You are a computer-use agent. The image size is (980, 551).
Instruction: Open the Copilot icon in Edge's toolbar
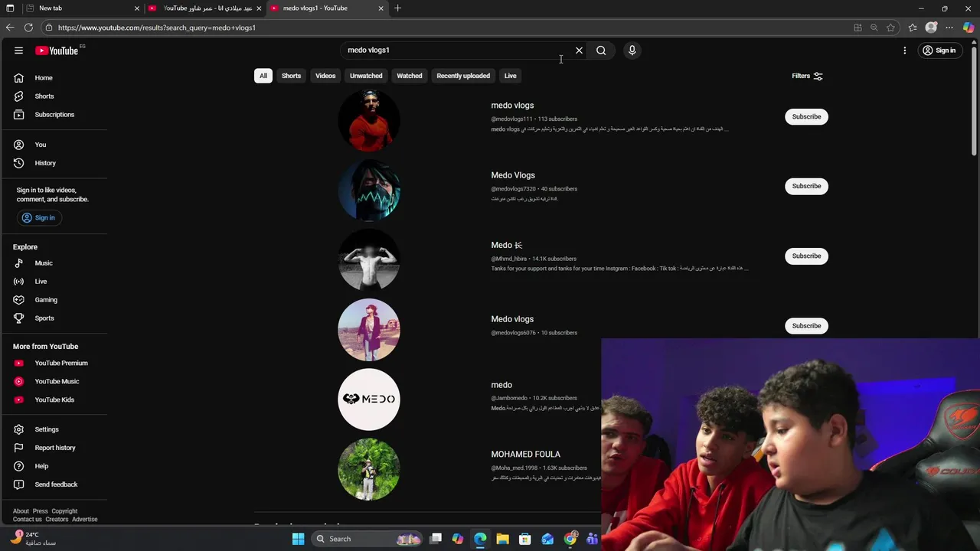(x=969, y=28)
